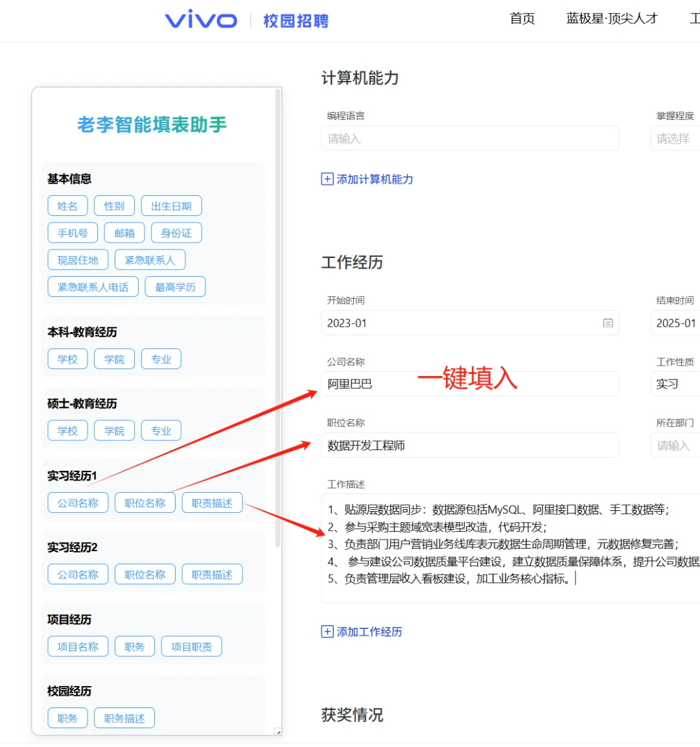The height and width of the screenshot is (747, 700).
Task: Open the calendar picker in the 开始时间 field
Action: 608,323
